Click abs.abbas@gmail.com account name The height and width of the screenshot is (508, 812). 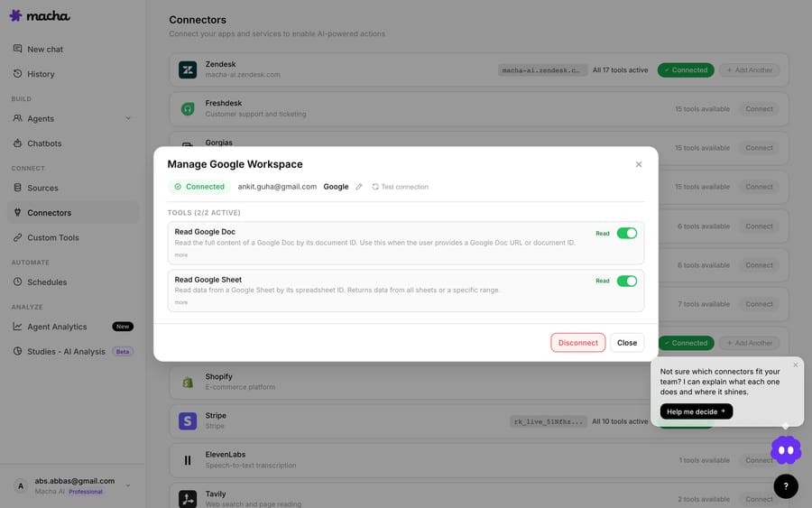click(75, 481)
